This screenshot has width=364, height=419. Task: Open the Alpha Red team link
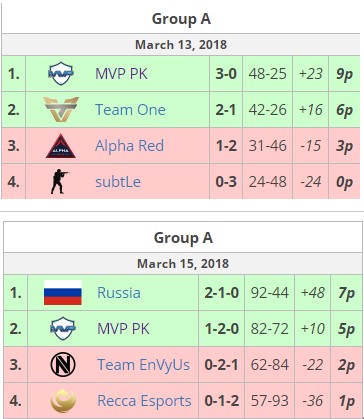click(x=129, y=146)
